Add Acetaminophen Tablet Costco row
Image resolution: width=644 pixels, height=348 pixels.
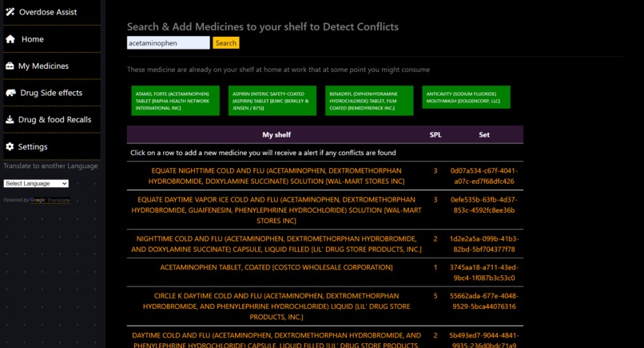pyautogui.click(x=325, y=272)
